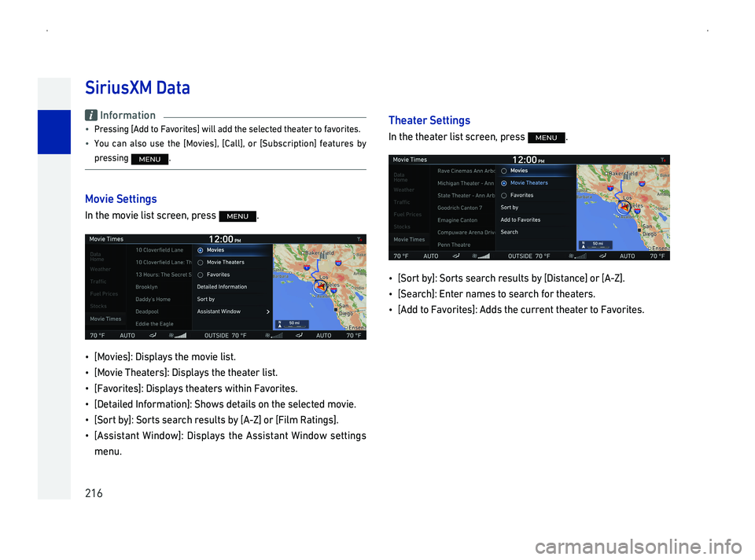Click the SiriusXM Data page heading
This screenshot has height=560, width=755.
[137, 88]
